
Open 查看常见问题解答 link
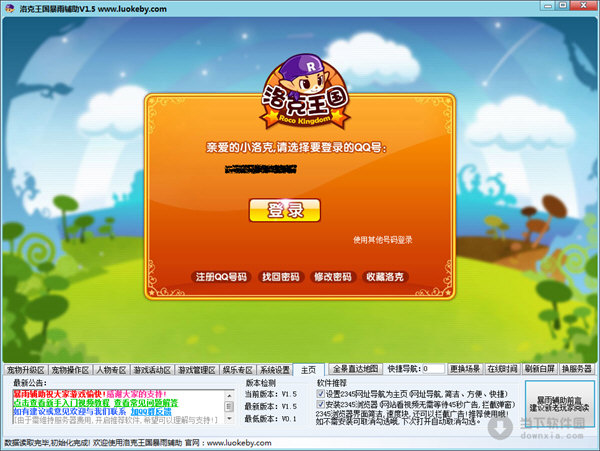coord(146,403)
